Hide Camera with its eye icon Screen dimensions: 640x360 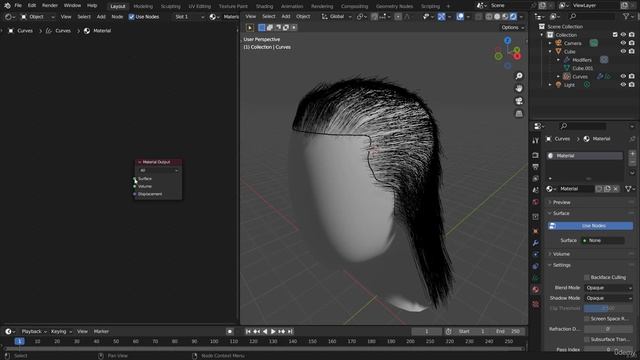[x=623, y=43]
